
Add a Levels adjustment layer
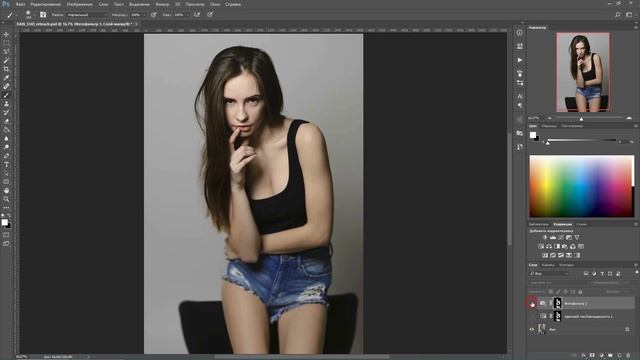coord(553,238)
